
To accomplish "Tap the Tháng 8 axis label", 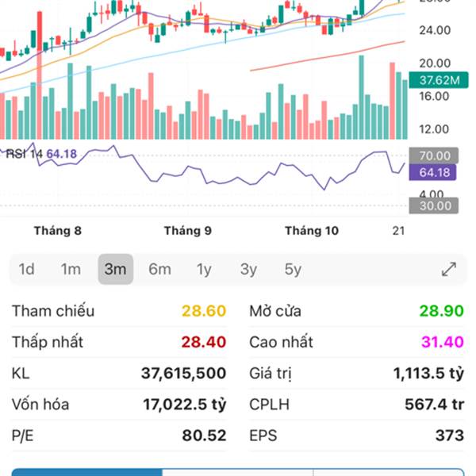I will (x=58, y=231).
